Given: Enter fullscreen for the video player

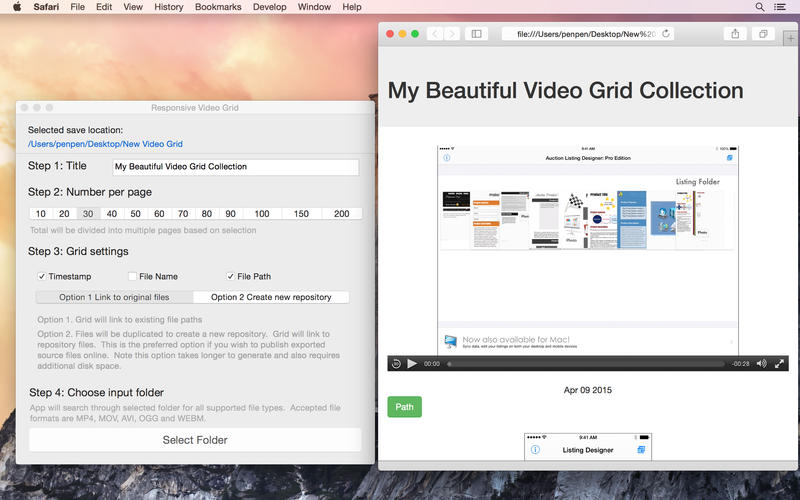Looking at the screenshot, I should coord(780,364).
